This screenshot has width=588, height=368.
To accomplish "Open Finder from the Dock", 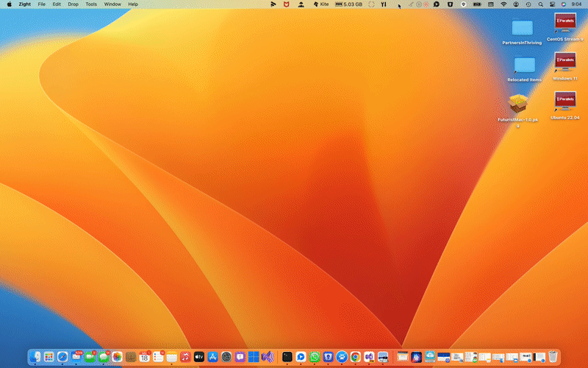I will coord(35,357).
